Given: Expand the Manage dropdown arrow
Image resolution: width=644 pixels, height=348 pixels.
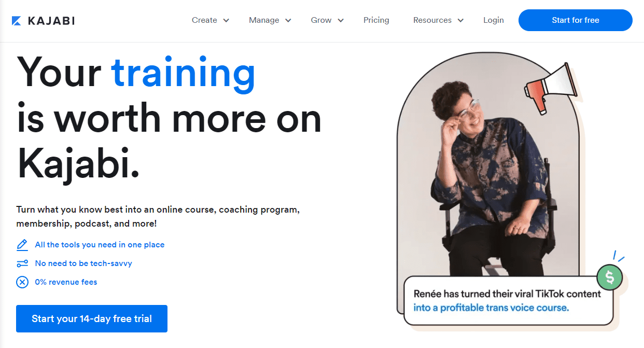Looking at the screenshot, I should point(288,21).
